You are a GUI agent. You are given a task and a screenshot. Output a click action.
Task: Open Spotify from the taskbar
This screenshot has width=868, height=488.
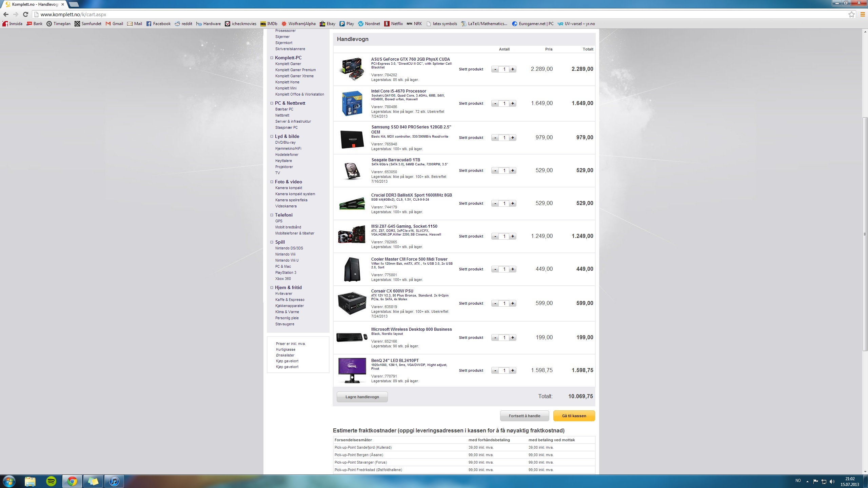point(51,481)
